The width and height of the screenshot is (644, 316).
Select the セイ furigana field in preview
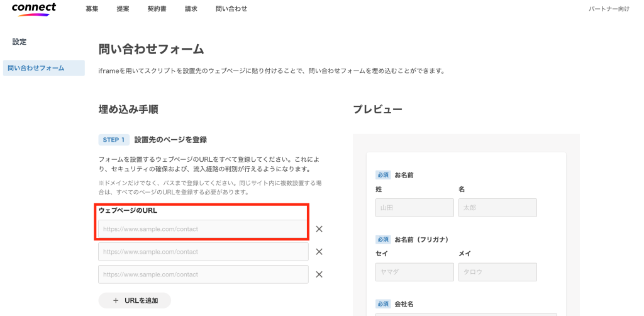[414, 272]
